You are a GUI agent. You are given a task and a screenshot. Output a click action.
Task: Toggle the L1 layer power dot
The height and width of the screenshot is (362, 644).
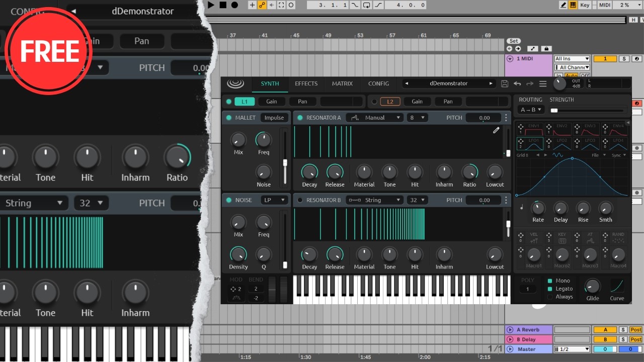[229, 102]
